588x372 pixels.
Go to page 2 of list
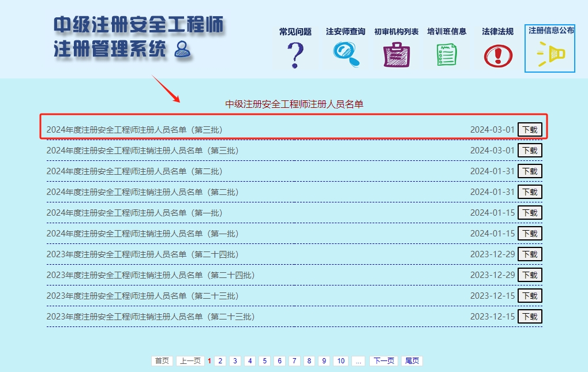220,361
